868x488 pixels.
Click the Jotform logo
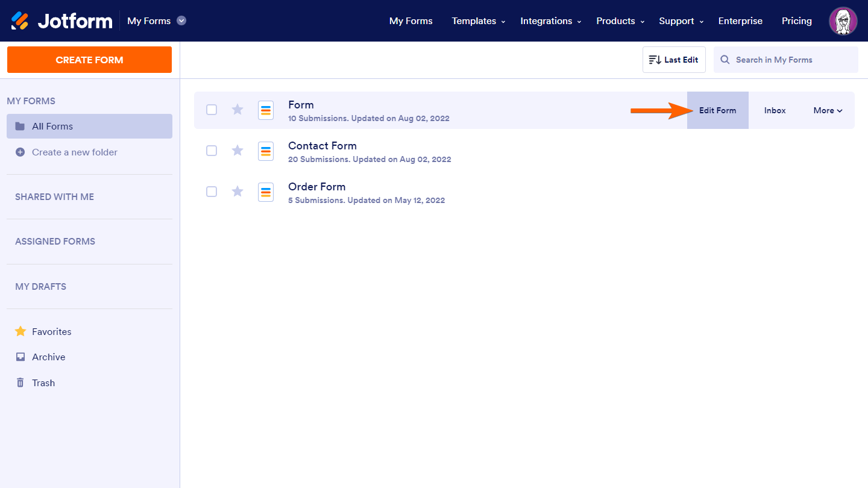(61, 21)
